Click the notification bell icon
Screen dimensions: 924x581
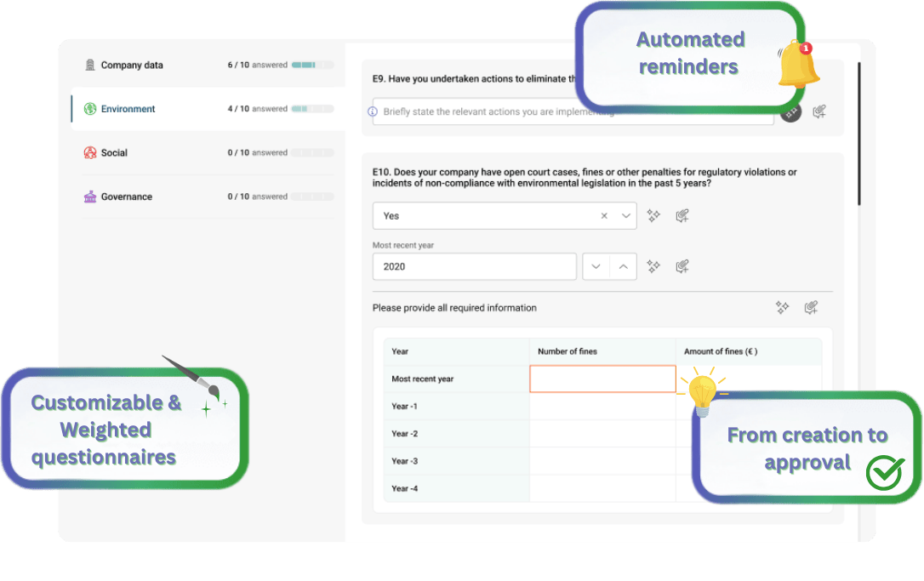tap(798, 65)
